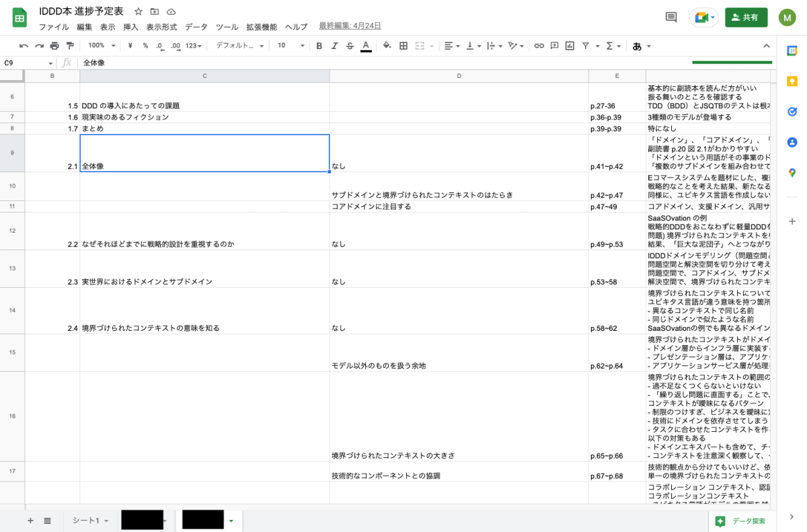This screenshot has width=807, height=532.
Task: Click the create filter icon
Action: point(586,46)
